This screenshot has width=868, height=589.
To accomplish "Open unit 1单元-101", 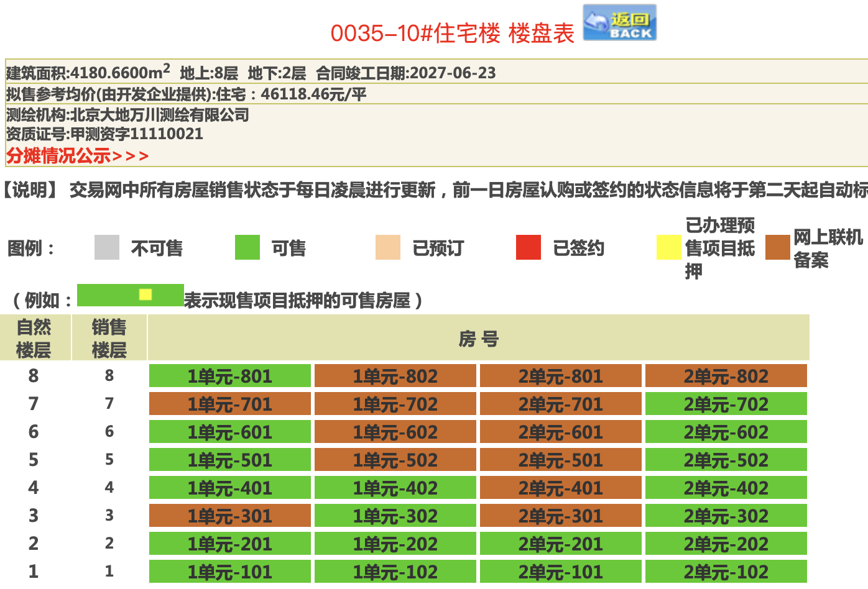I will 229,572.
